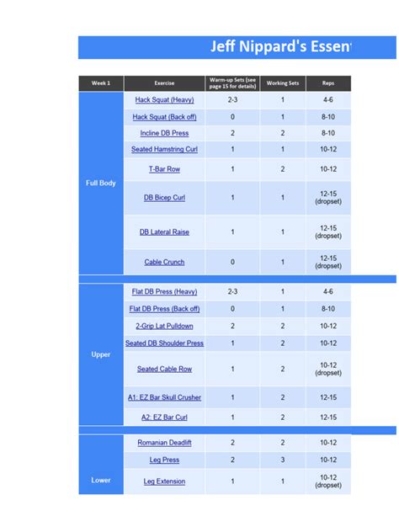Select the Full Body day cell
399x532 pixels.
pyautogui.click(x=101, y=183)
